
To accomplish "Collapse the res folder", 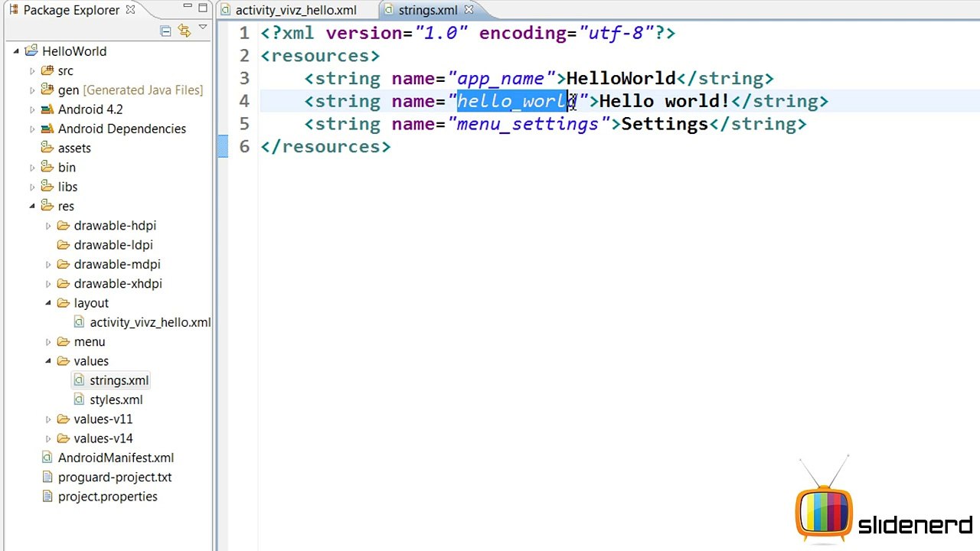I will click(x=32, y=206).
